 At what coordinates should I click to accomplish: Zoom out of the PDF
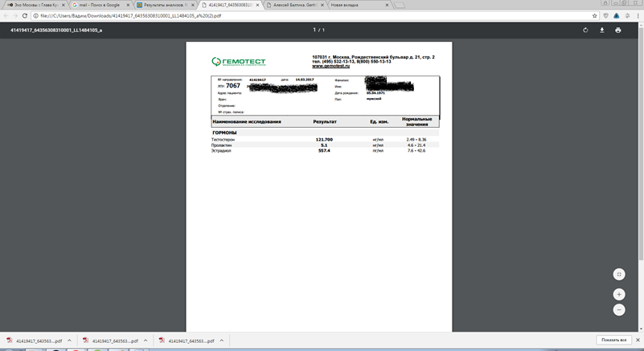pyautogui.click(x=618, y=309)
